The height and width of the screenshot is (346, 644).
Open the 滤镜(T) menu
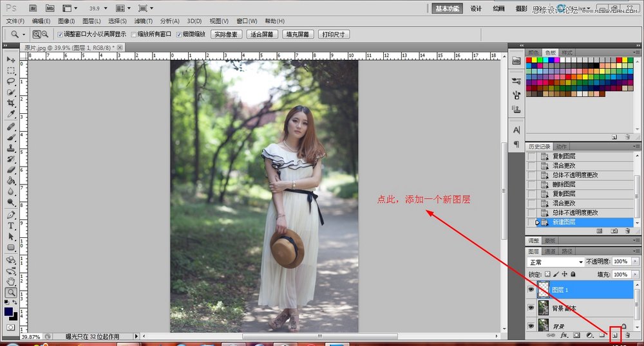144,21
